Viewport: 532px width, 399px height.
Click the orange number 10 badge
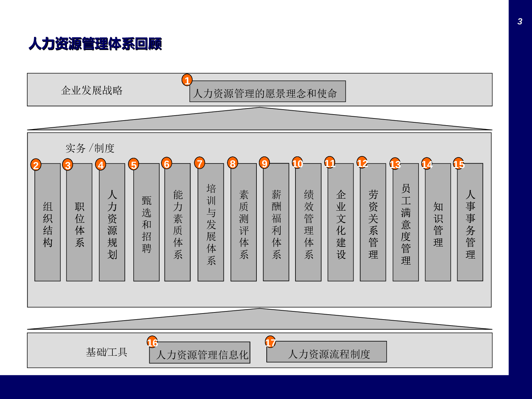click(297, 163)
